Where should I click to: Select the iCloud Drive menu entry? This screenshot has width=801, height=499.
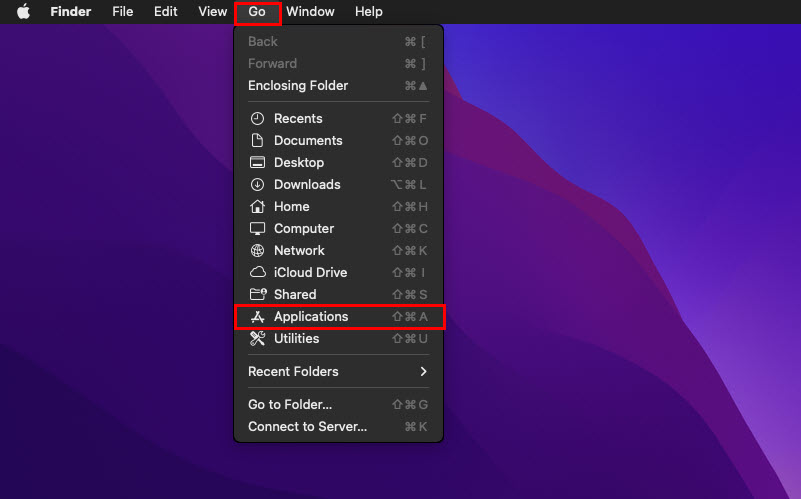(x=338, y=272)
